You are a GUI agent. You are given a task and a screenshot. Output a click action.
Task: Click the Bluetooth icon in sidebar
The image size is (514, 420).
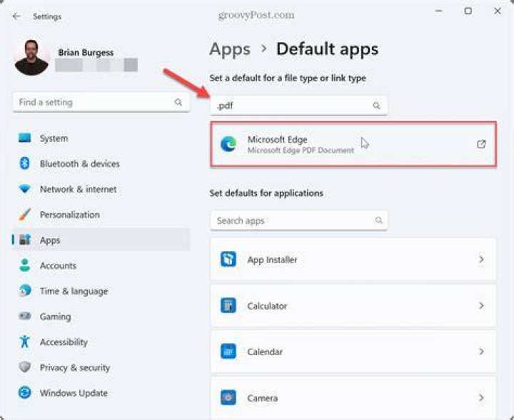(24, 163)
